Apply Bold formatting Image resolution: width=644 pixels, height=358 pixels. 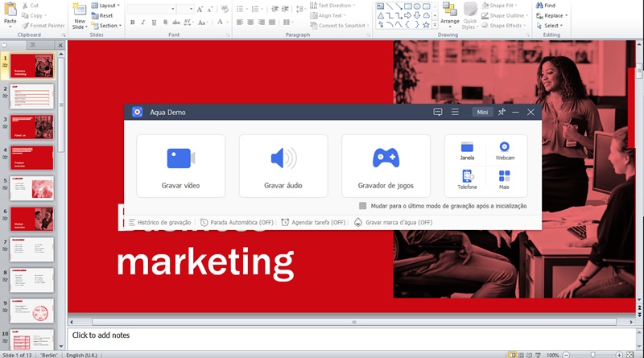point(132,23)
